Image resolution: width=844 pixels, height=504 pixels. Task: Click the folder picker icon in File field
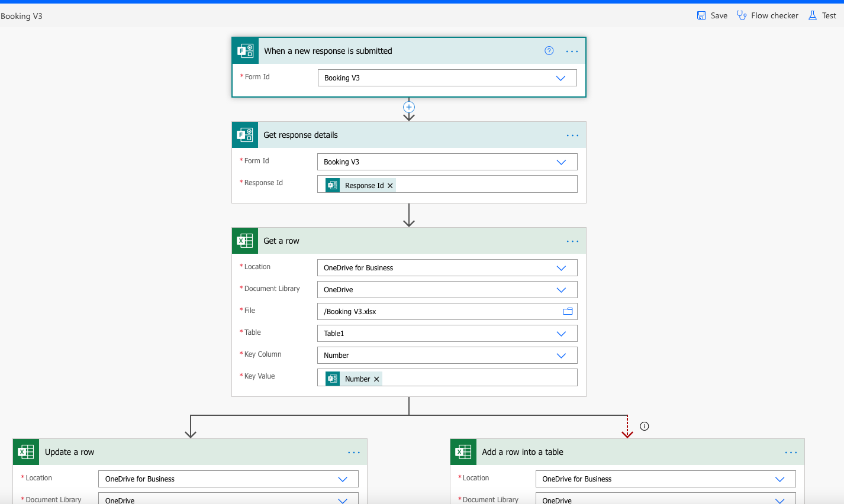[568, 311]
